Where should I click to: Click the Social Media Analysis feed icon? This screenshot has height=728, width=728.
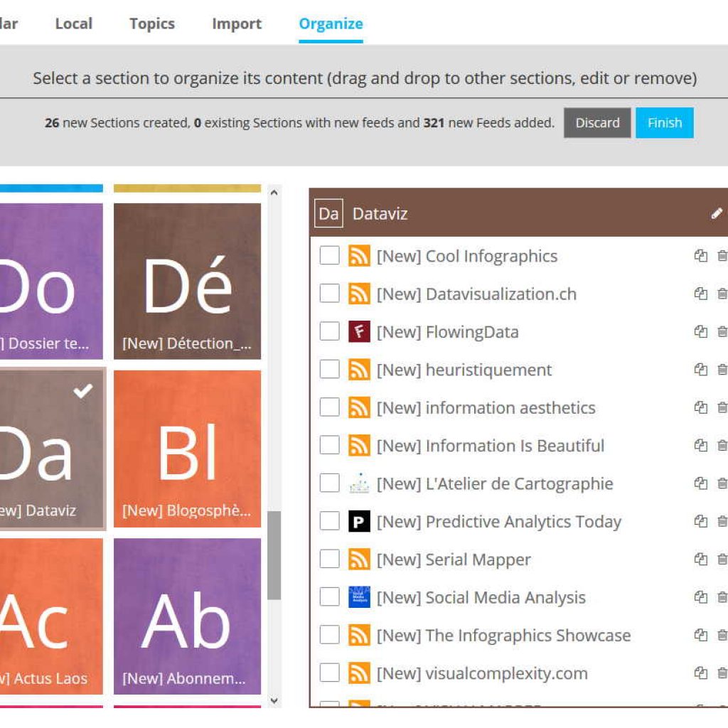point(359,597)
